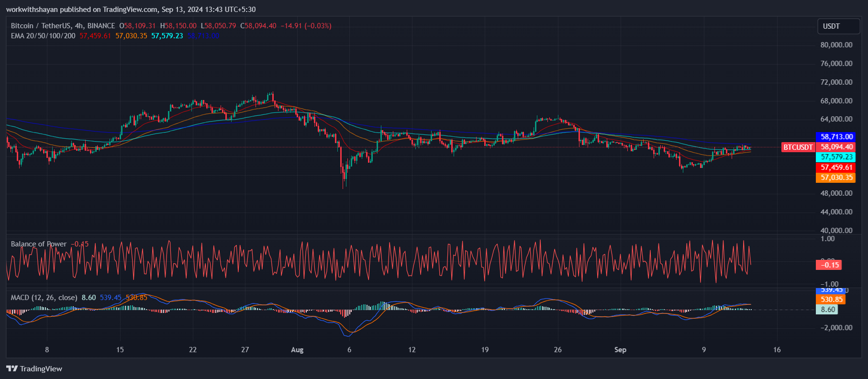Click the 68,000.00 price scale level

[836, 101]
